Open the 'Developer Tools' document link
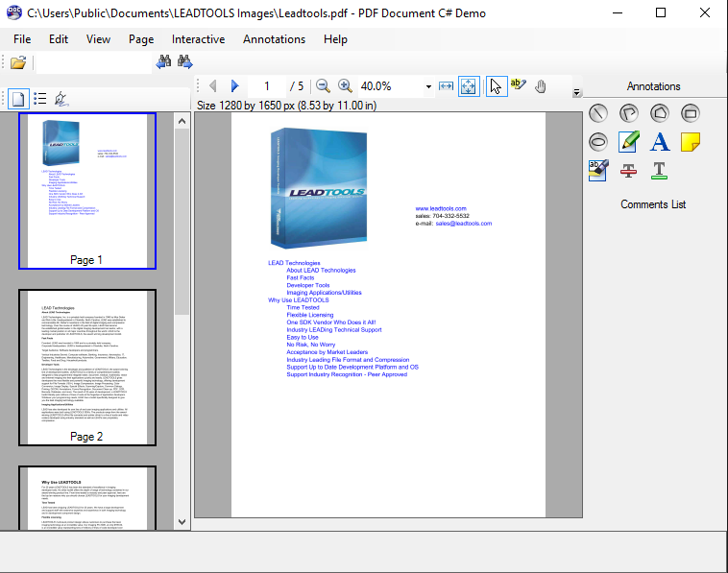This screenshot has height=573, width=728. click(x=308, y=285)
